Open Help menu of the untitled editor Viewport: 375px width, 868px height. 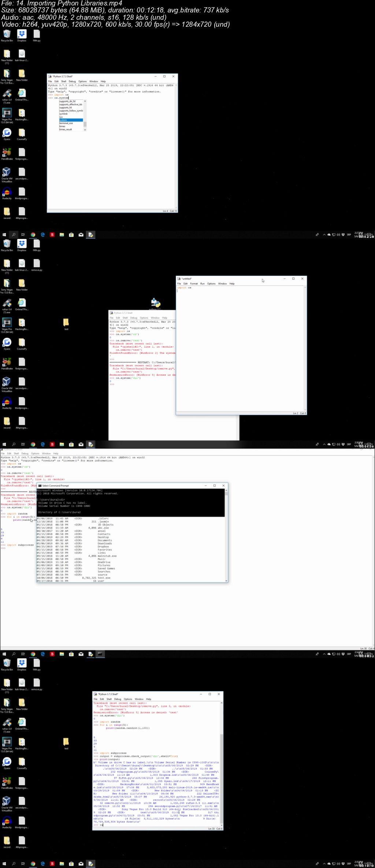(232, 284)
